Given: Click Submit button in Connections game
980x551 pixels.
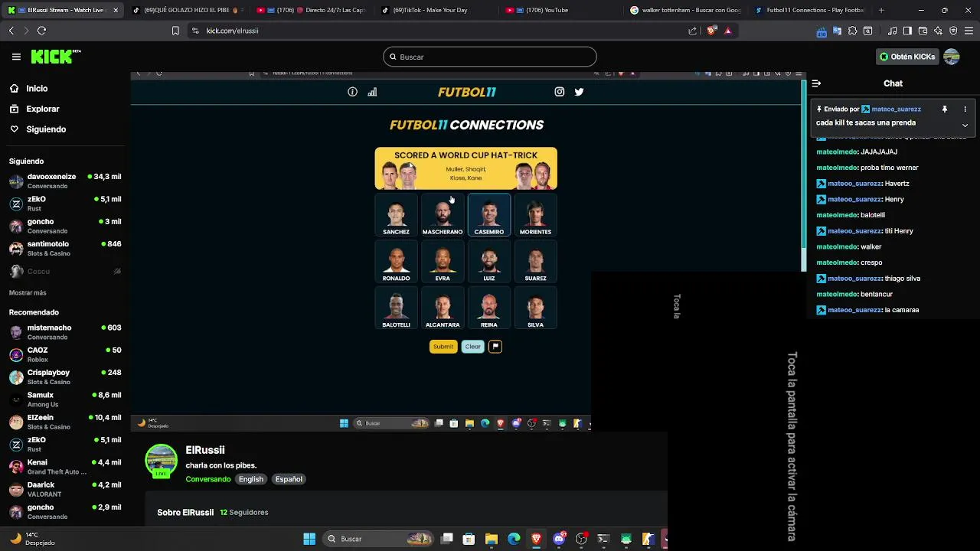Looking at the screenshot, I should [x=443, y=347].
